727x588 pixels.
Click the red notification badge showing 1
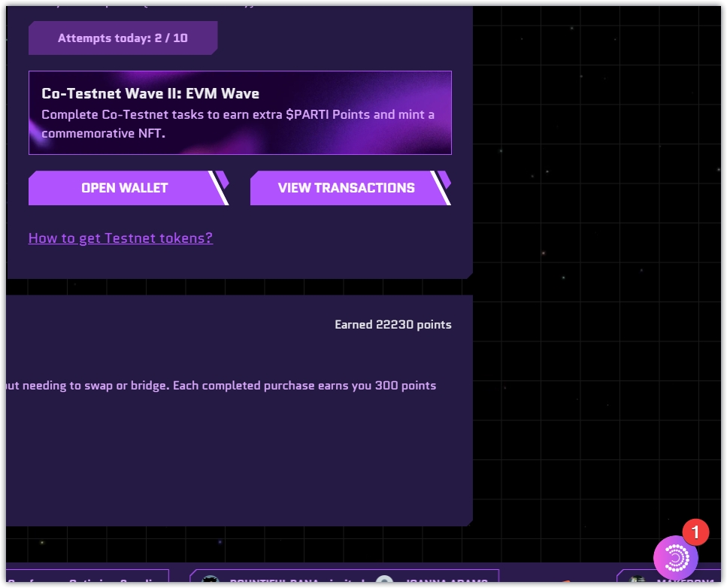(695, 532)
